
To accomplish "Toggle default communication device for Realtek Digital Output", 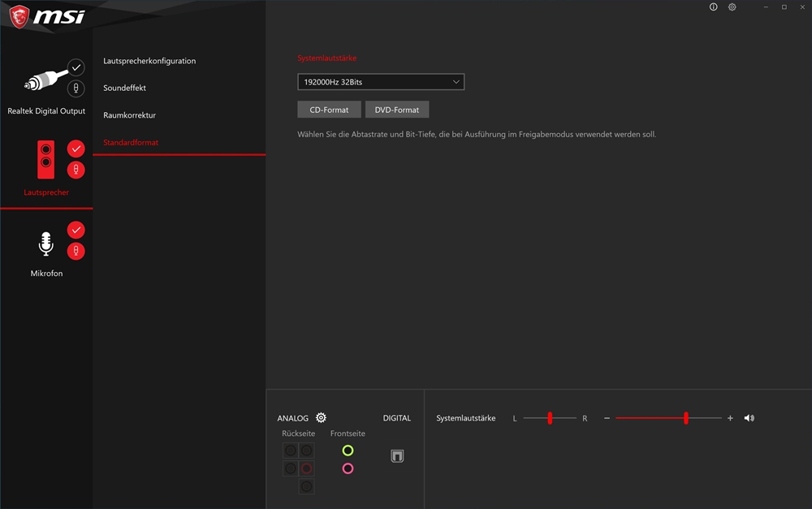I will pyautogui.click(x=76, y=88).
